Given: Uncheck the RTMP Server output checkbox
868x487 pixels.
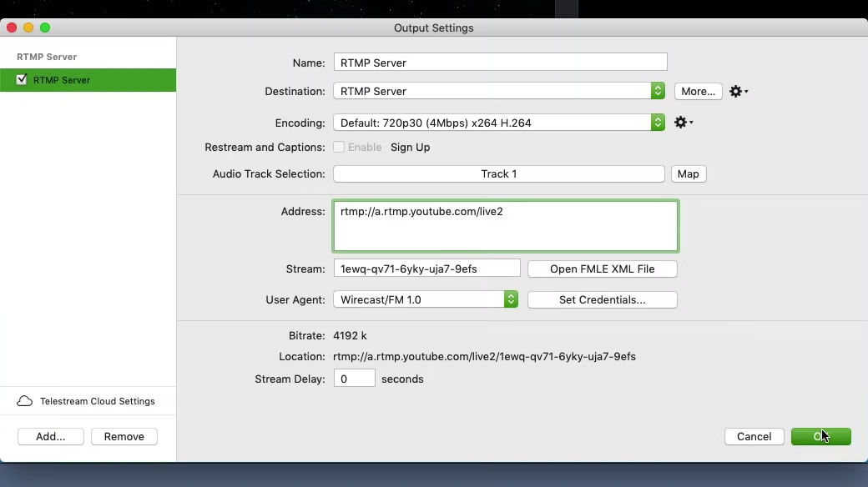Looking at the screenshot, I should tap(22, 80).
